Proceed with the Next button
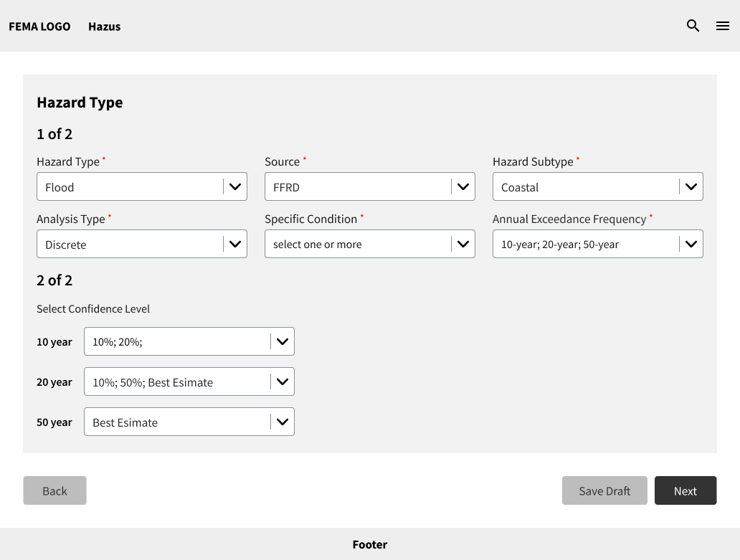Viewport: 740px width, 560px height. click(685, 490)
